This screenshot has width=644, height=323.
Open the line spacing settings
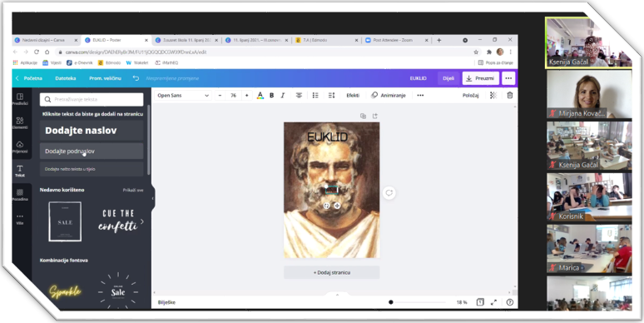[x=331, y=96]
